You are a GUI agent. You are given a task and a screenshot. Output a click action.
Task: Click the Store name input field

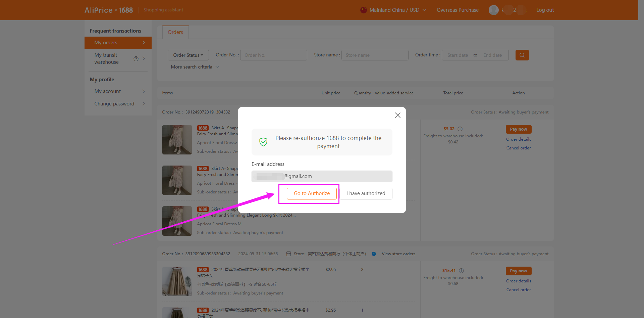point(375,55)
